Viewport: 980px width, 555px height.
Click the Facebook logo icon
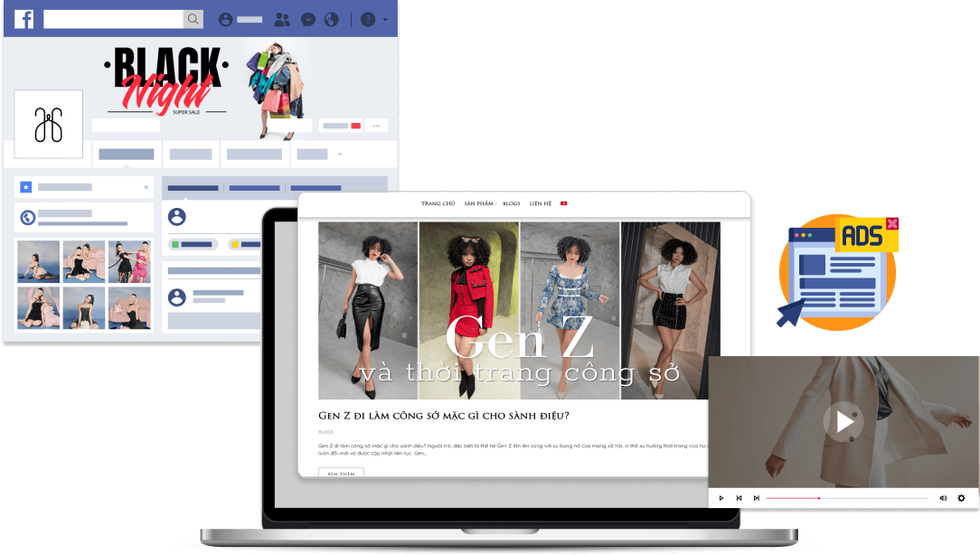click(x=24, y=19)
